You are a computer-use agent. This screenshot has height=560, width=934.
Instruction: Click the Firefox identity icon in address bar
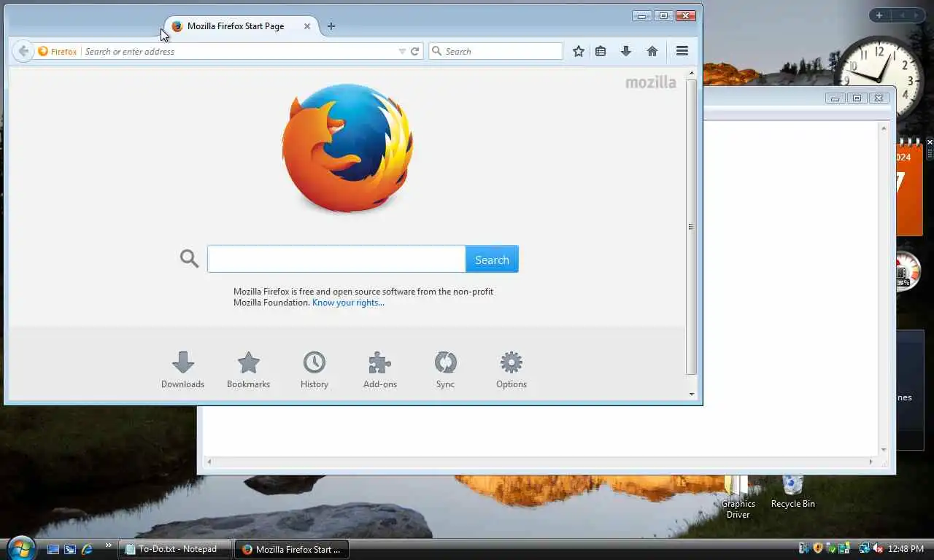58,52
